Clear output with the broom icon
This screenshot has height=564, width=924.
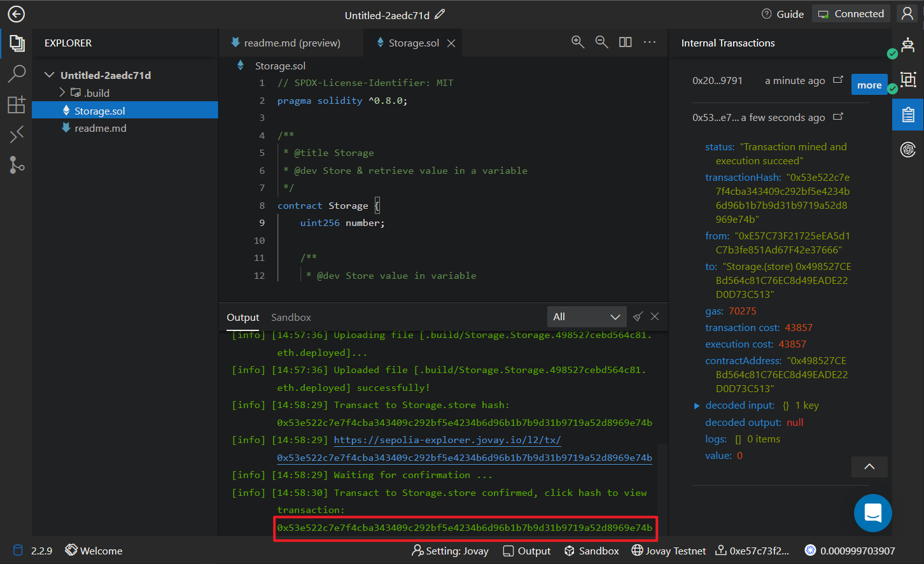(638, 316)
